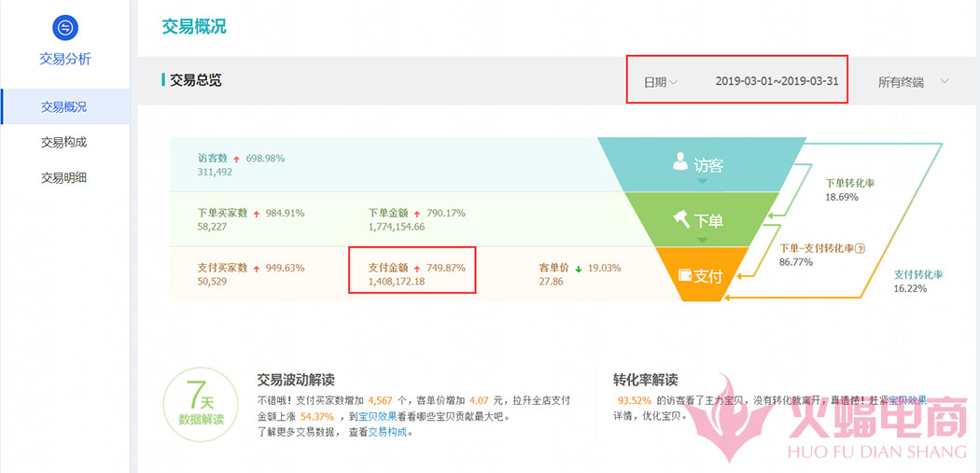This screenshot has width=980, height=473.
Task: Click the 19.03% decline figure for 客单价
Action: point(604,268)
